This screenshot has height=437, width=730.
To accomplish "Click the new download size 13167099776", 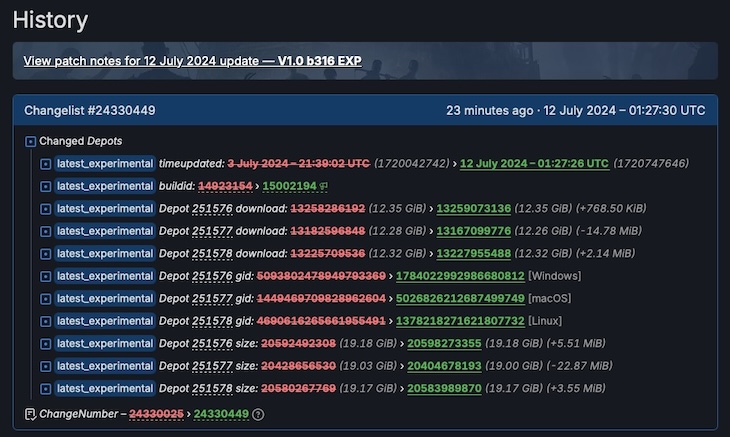I will point(459,231).
